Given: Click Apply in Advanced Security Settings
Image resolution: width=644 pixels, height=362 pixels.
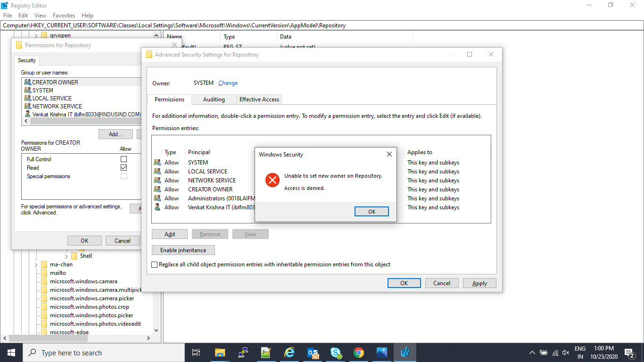Looking at the screenshot, I should 479,283.
